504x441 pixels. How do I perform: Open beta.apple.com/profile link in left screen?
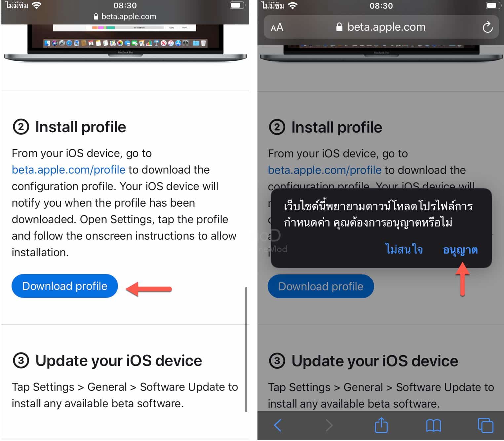pos(68,170)
